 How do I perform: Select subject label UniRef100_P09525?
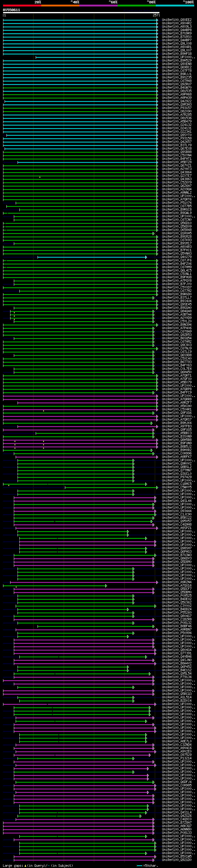(x=177, y=596)
